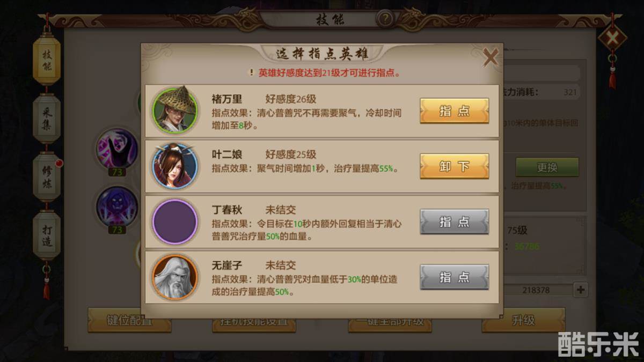Open the help question mark icon
This screenshot has width=644, height=362.
(x=385, y=20)
